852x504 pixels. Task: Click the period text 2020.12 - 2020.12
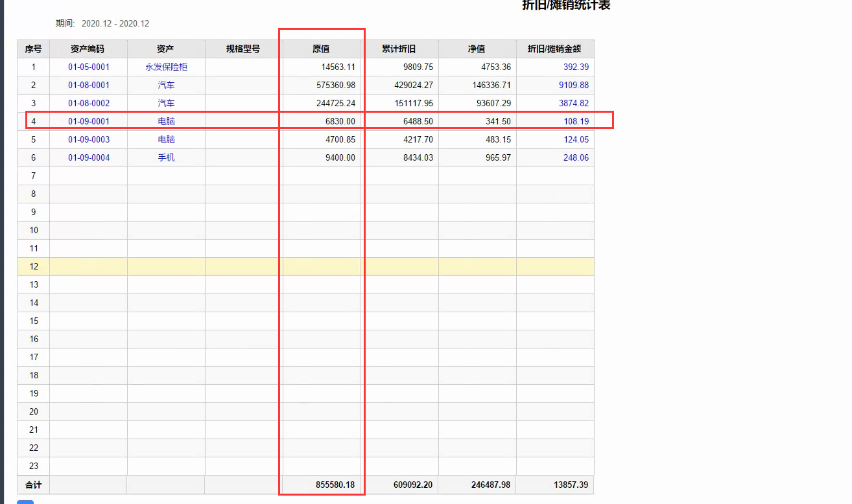(x=115, y=23)
